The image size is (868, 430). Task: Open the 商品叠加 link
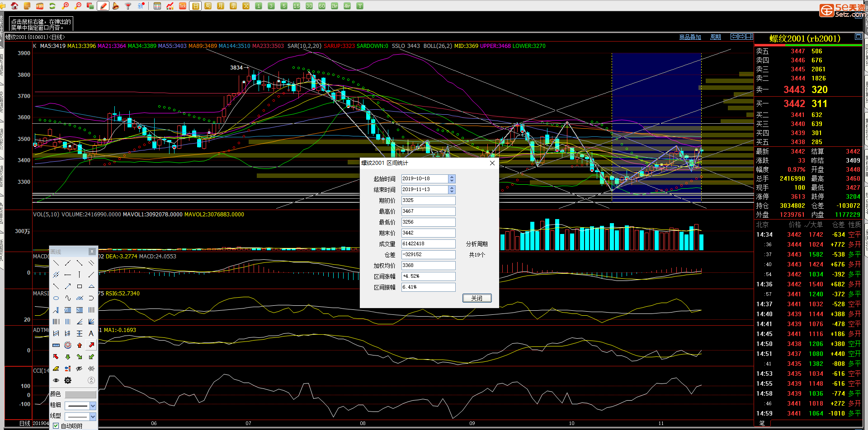690,37
